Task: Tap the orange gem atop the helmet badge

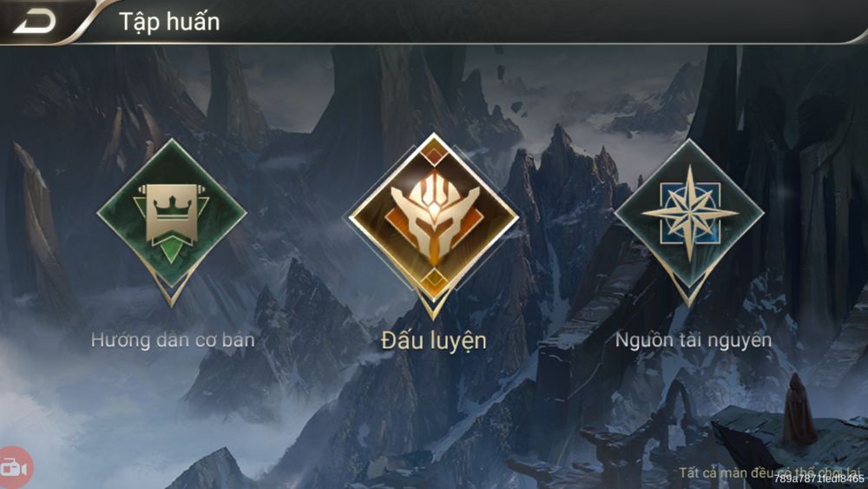Action: 433,152
